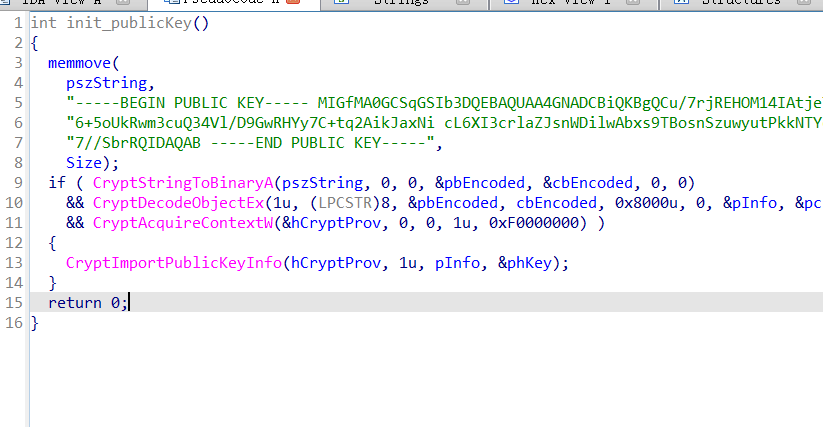
Task: Select the CryptStringToBinaryA function call
Action: (183, 183)
